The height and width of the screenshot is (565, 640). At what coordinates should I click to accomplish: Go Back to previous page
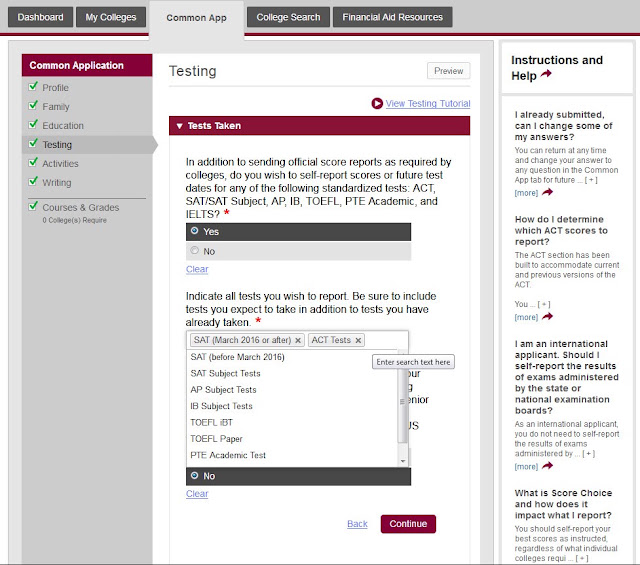pos(357,524)
